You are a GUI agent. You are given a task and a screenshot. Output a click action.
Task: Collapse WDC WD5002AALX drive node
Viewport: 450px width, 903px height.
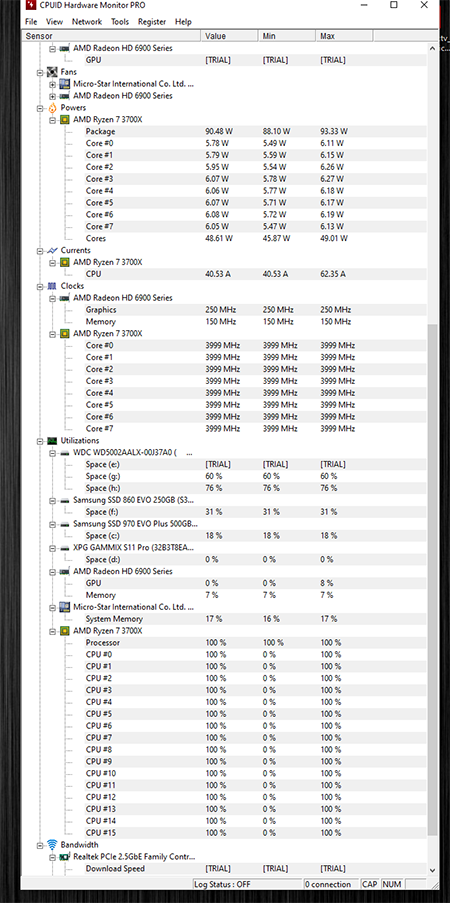point(52,453)
